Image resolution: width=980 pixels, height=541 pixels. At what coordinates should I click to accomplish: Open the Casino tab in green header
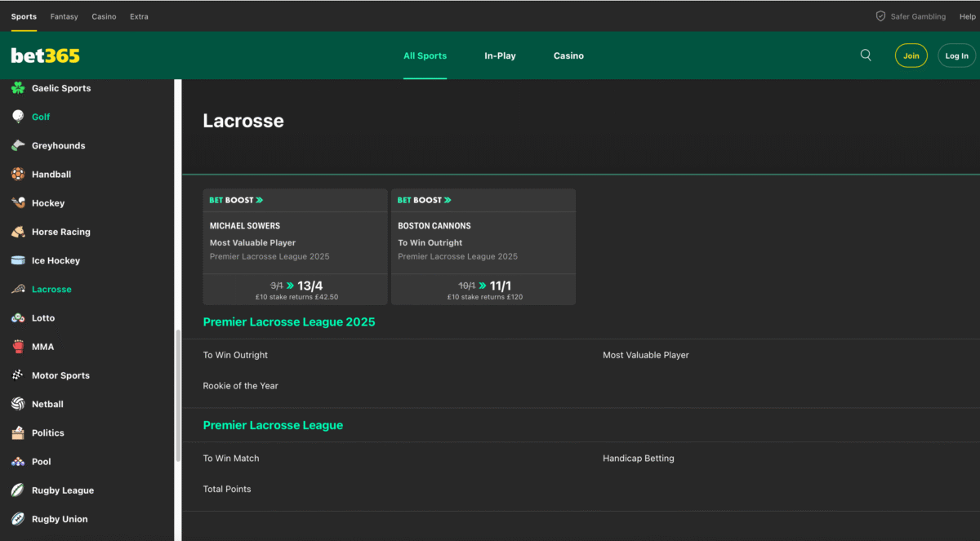568,55
